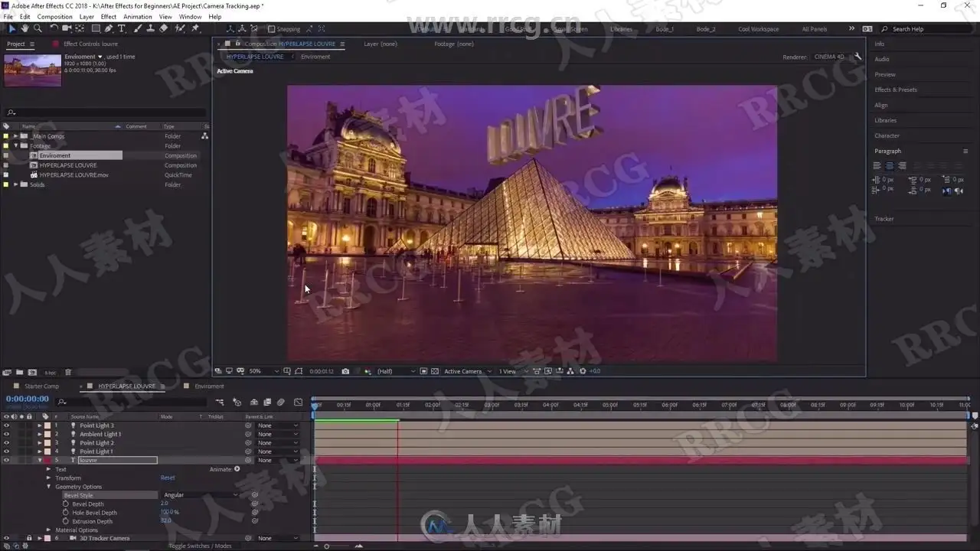Toggle the Extrusion Depth stopwatch
Screen dimensions: 980x551
point(66,521)
